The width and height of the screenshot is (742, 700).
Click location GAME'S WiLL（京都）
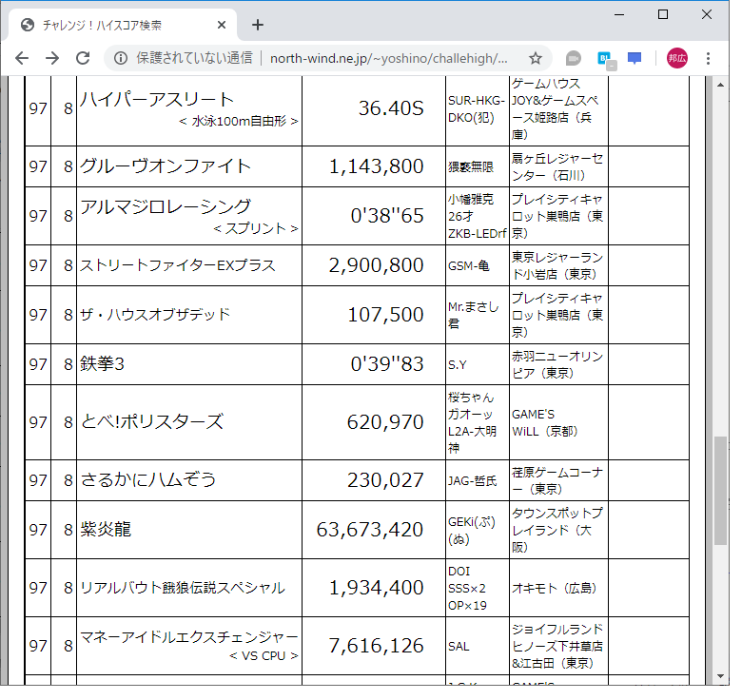point(545,423)
